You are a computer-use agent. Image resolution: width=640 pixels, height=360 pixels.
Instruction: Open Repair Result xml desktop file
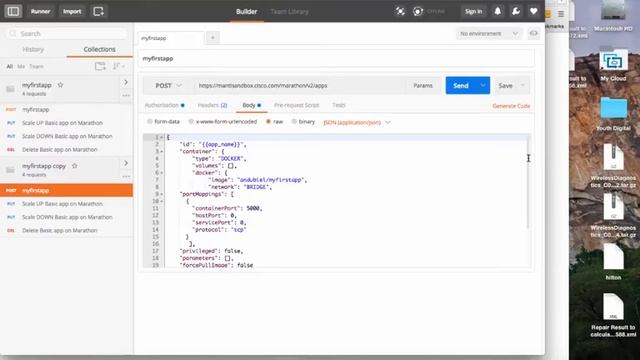(x=613, y=307)
